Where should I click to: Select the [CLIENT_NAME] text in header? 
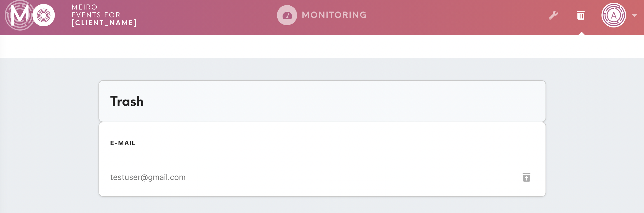[104, 23]
